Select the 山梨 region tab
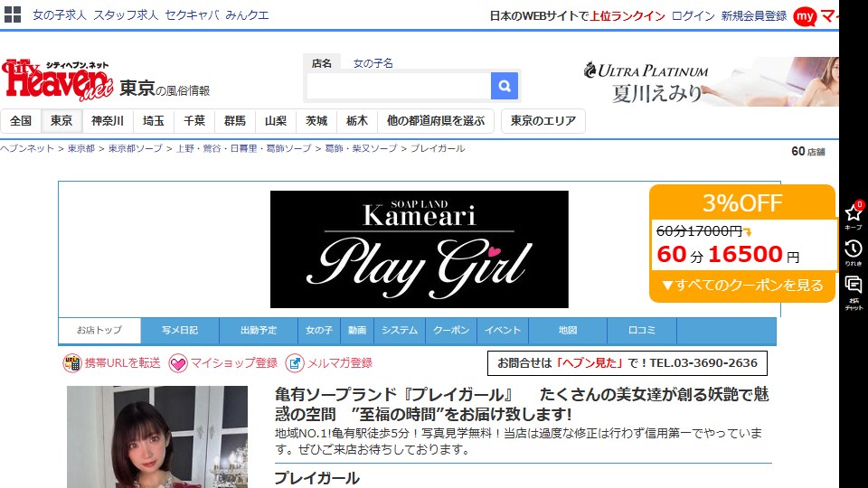Screen dimensions: 868x488 [276, 120]
